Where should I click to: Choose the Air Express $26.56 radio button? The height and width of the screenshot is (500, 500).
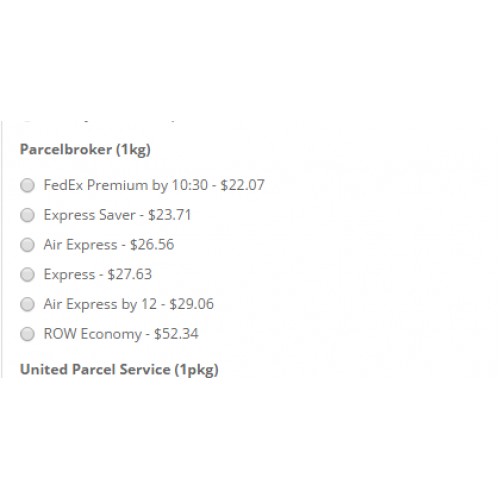pos(27,245)
